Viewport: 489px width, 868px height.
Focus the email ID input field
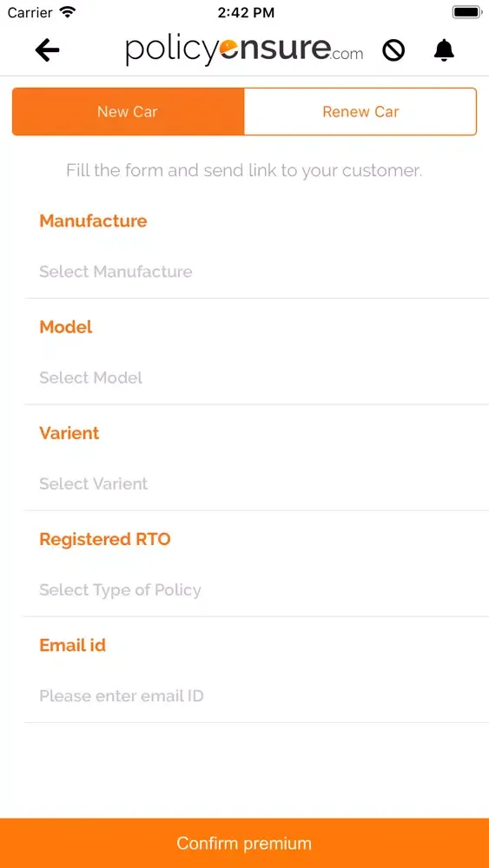[x=256, y=696]
